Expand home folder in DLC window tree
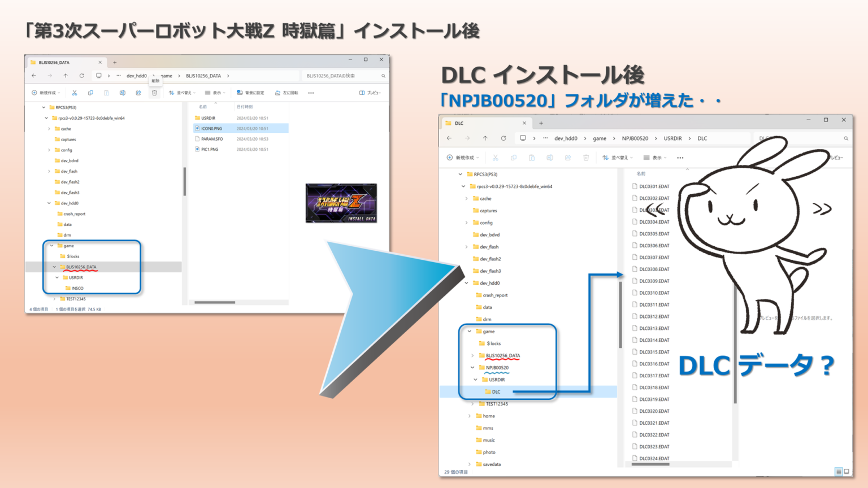 pyautogui.click(x=470, y=416)
